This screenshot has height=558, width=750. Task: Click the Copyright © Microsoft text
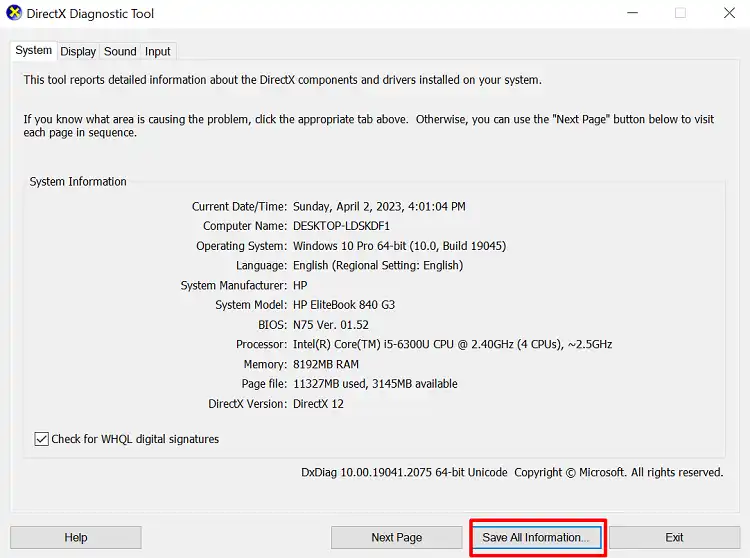tap(570, 472)
